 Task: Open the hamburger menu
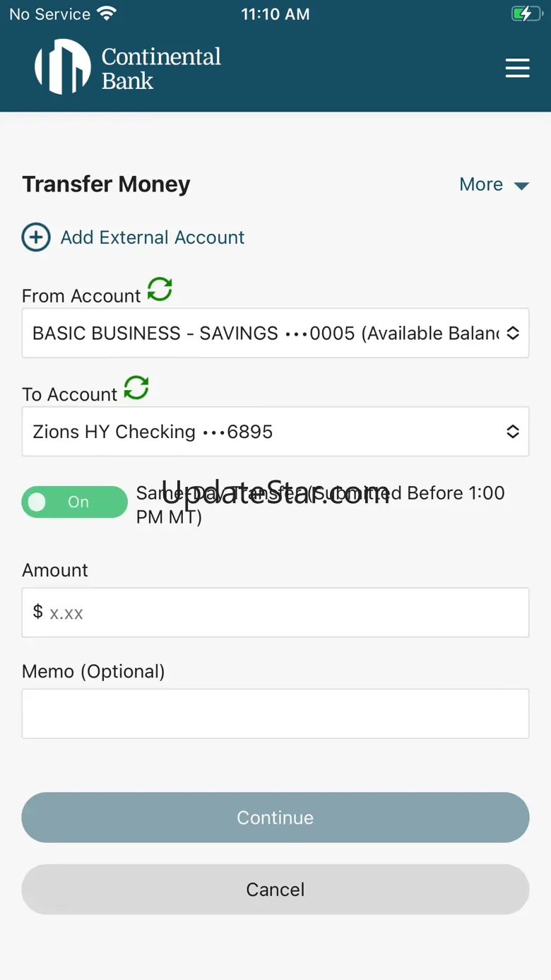point(517,68)
